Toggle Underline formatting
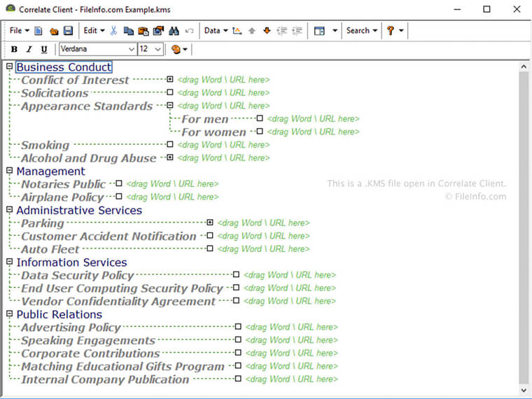The image size is (532, 399). point(44,50)
